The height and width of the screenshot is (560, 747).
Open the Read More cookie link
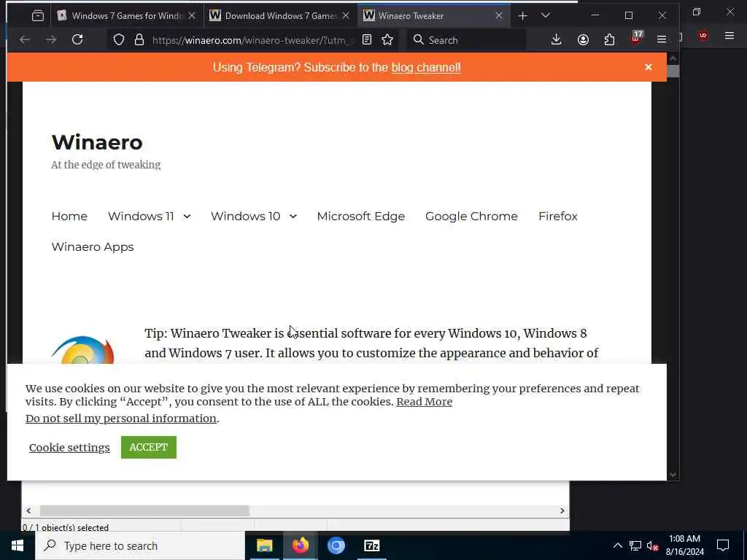pos(425,402)
